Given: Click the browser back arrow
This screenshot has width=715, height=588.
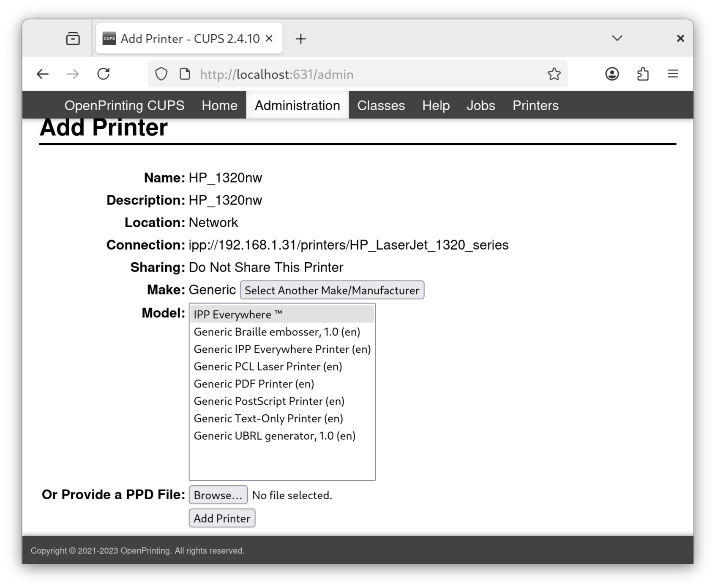Looking at the screenshot, I should (x=42, y=74).
